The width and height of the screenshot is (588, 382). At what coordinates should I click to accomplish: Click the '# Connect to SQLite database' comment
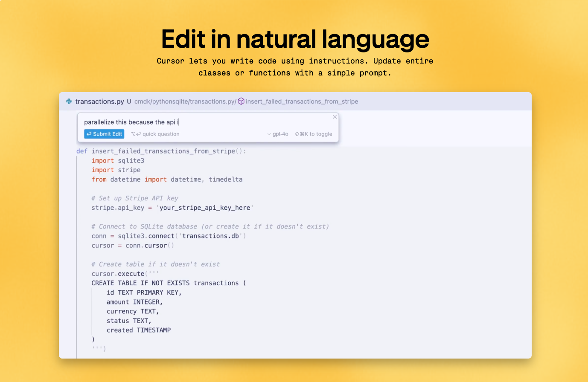tap(210, 226)
